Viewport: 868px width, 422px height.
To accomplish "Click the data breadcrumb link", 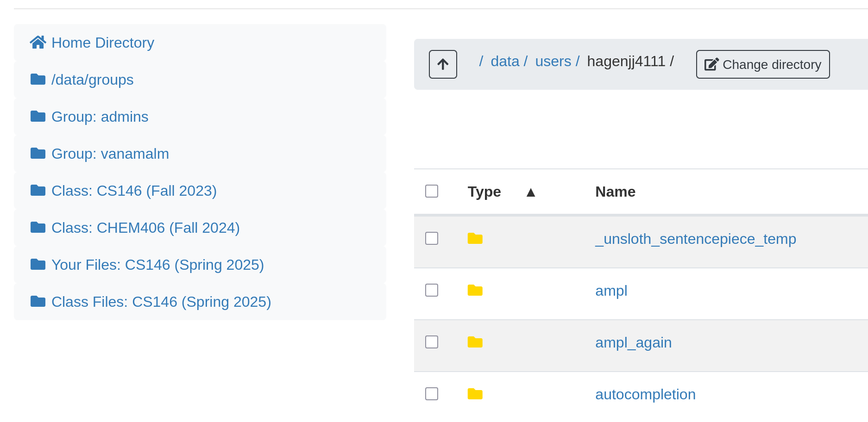I will [x=505, y=61].
